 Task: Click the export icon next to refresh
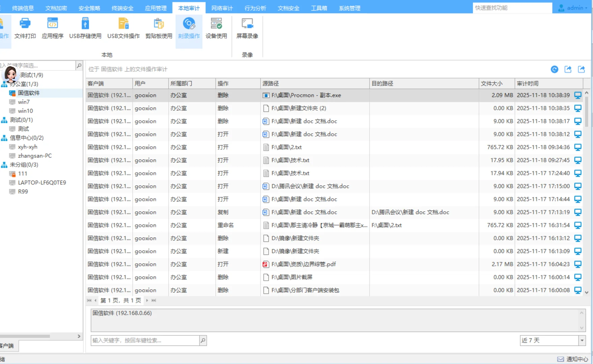pyautogui.click(x=568, y=69)
